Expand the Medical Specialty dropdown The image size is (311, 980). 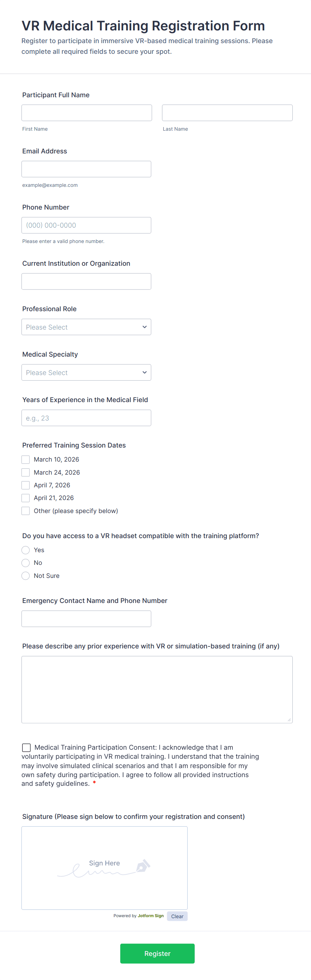pyautogui.click(x=86, y=372)
